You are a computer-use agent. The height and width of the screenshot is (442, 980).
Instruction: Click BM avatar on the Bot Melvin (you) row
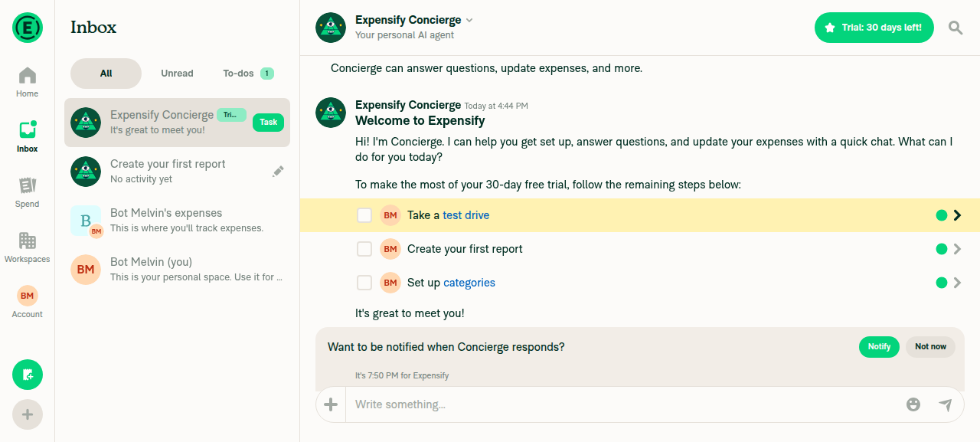pos(86,270)
